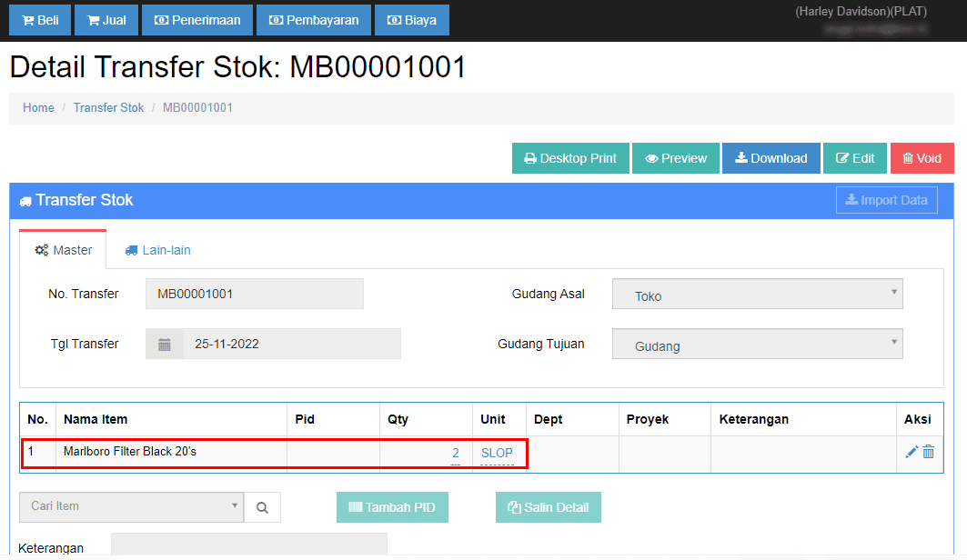
Task: Open the Jual menu button
Action: coord(106,20)
